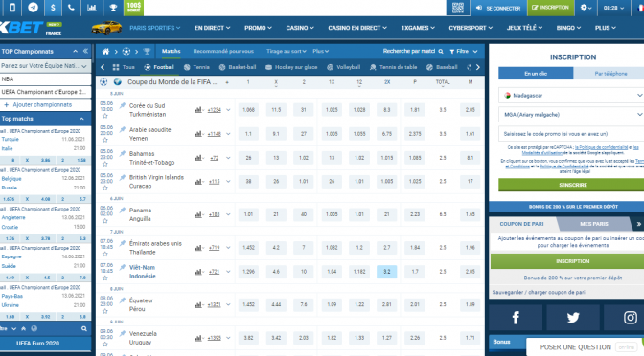Open PARIS SPORTIFS menu

tap(155, 28)
